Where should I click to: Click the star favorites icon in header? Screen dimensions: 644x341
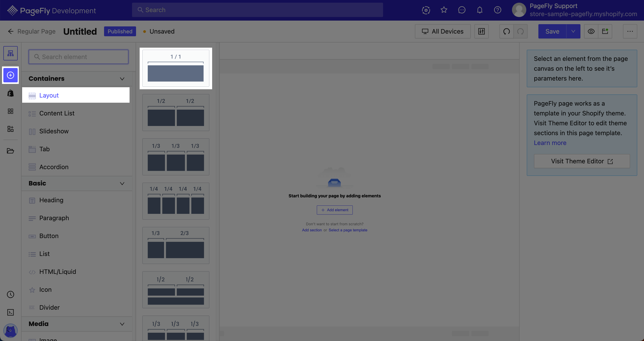point(444,10)
